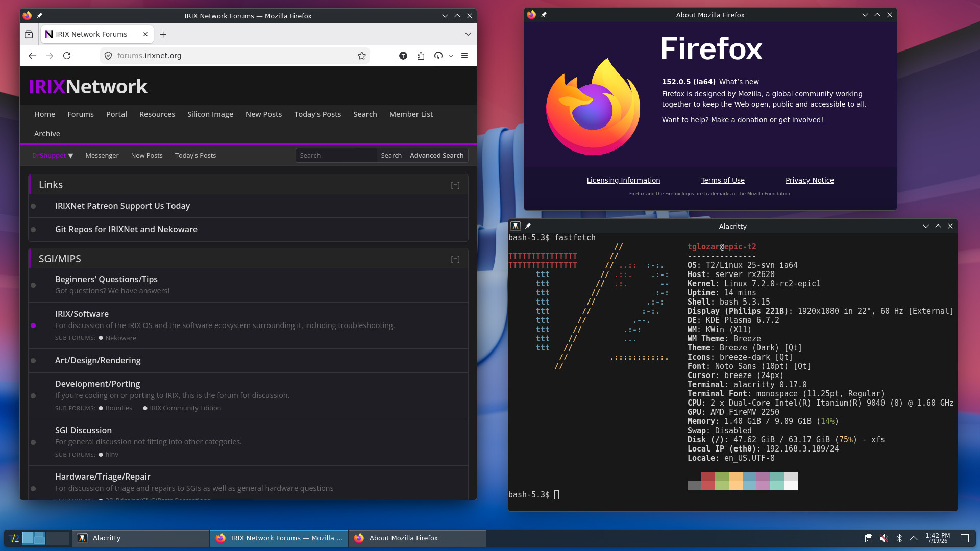This screenshot has height=551, width=980.
Task: Click the IRIXNetwork site logo
Action: [88, 86]
